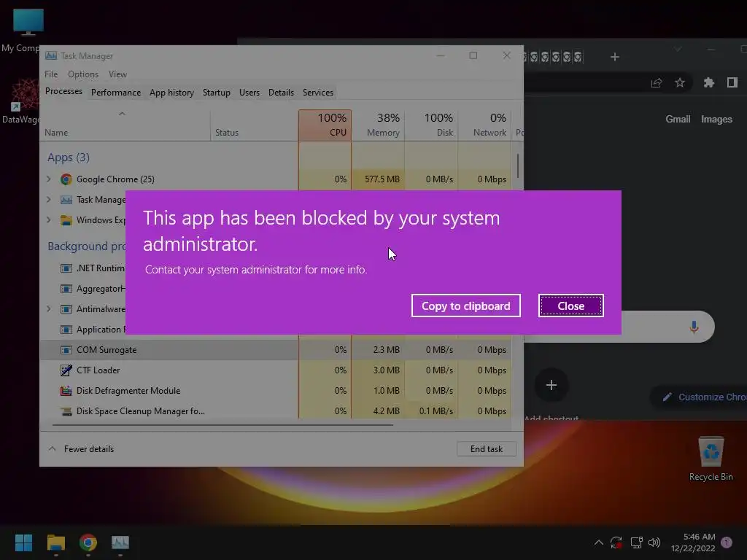Select the Processes tab

[64, 91]
